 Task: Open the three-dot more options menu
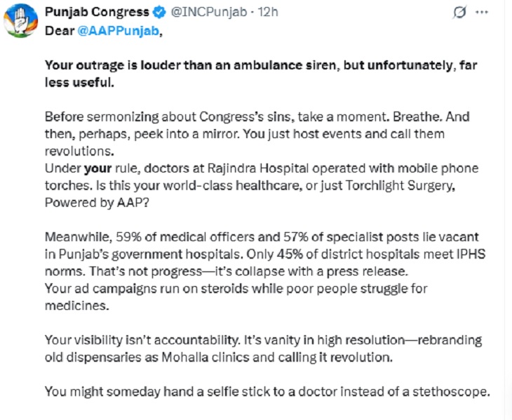pyautogui.click(x=482, y=13)
